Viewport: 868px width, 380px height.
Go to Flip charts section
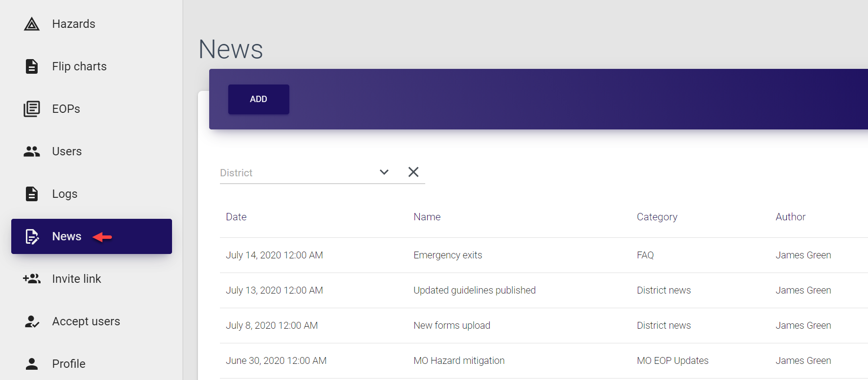click(79, 66)
